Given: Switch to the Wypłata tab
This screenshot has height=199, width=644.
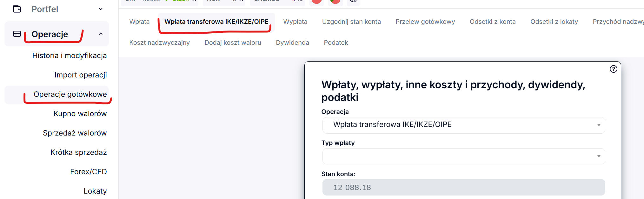Looking at the screenshot, I should tap(295, 22).
